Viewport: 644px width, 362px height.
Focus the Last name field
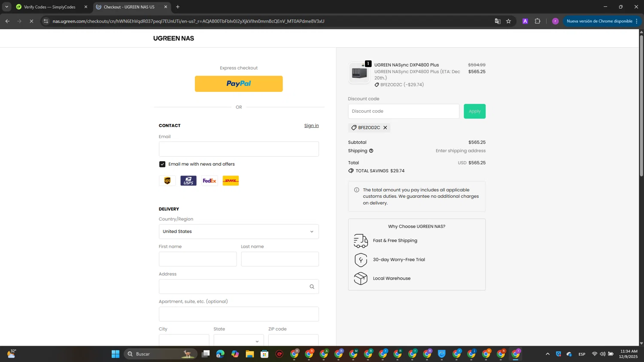(x=280, y=259)
